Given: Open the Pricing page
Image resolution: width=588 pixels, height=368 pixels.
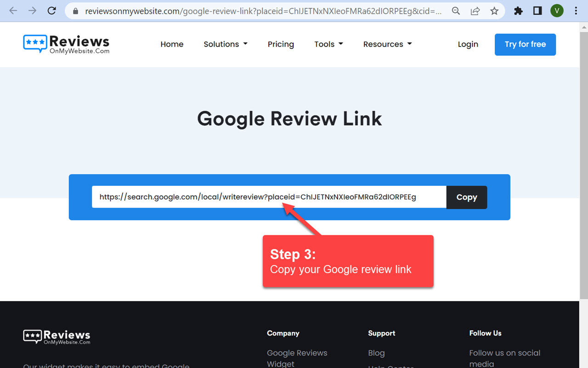Looking at the screenshot, I should (281, 44).
